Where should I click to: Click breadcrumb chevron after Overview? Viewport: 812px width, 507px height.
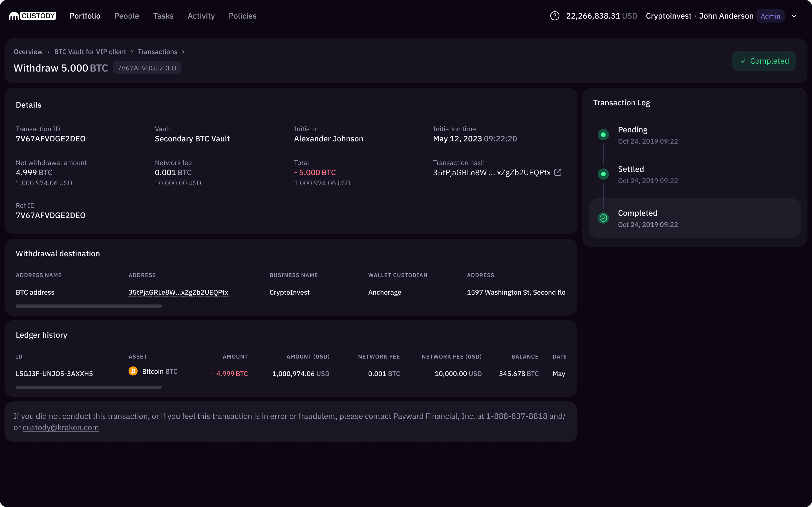pos(48,52)
